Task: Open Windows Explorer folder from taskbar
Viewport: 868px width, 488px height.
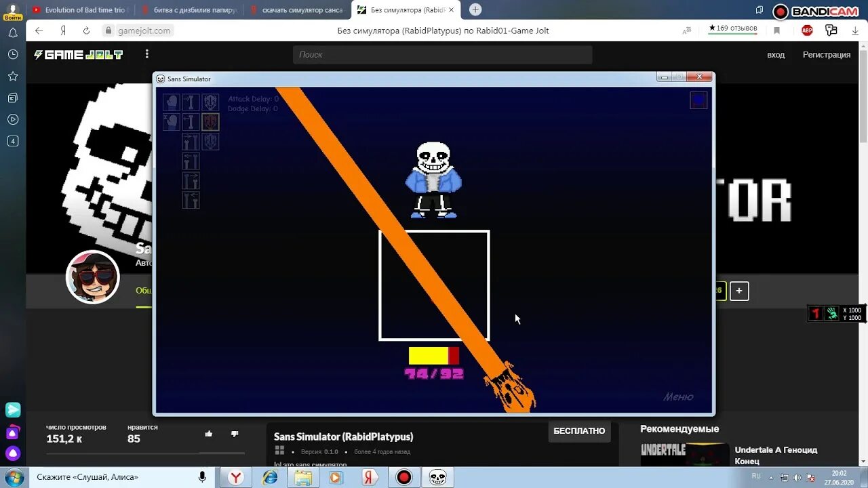Action: click(x=302, y=477)
